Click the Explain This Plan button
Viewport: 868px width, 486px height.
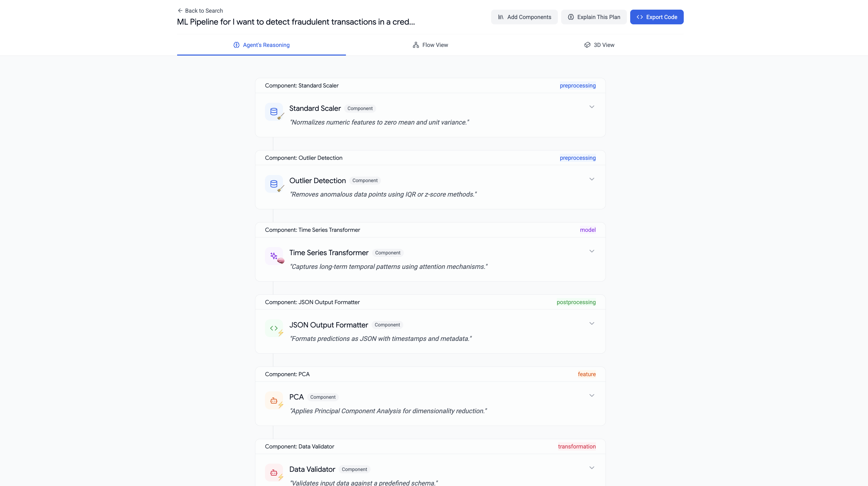(x=594, y=17)
